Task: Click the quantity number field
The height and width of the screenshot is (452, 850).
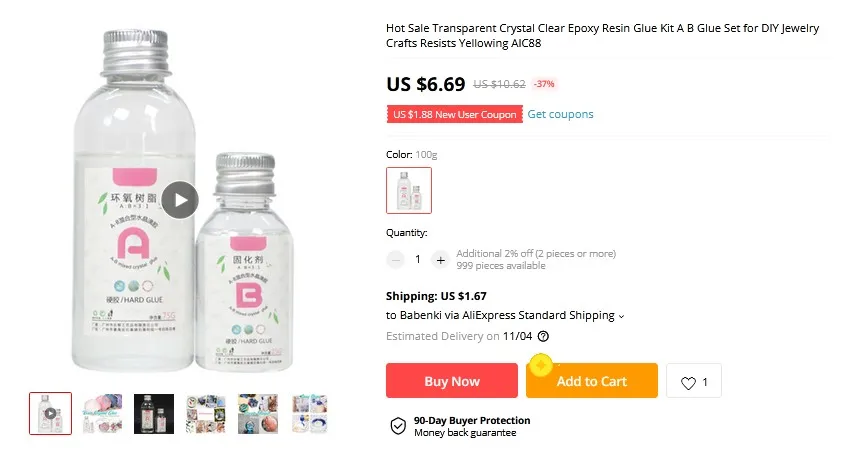Action: click(418, 260)
